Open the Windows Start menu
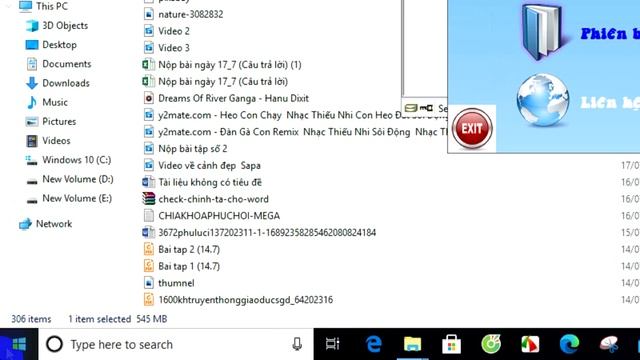The height and width of the screenshot is (360, 640). click(x=19, y=344)
